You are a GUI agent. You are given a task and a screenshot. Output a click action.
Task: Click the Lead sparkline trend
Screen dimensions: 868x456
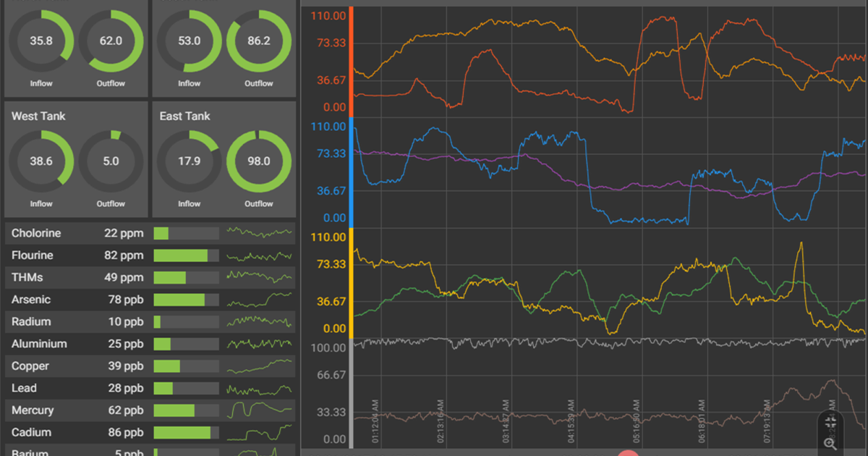tap(260, 389)
